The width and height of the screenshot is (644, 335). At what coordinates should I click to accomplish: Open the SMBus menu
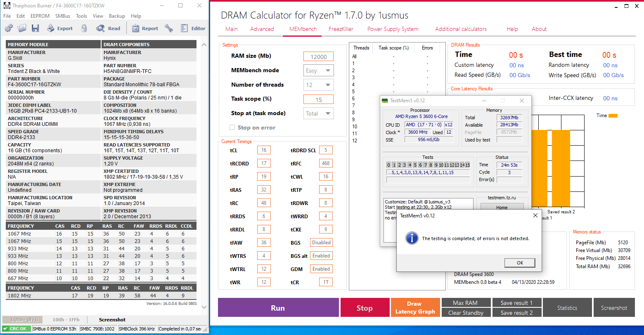coord(63,16)
